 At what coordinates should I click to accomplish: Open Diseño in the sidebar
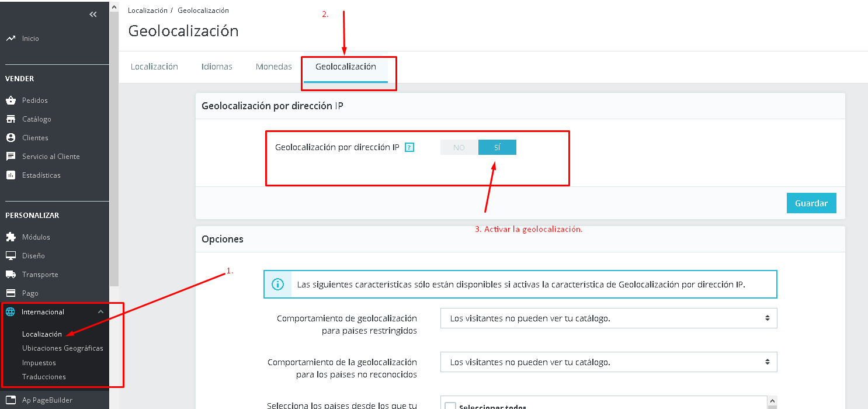pos(33,256)
